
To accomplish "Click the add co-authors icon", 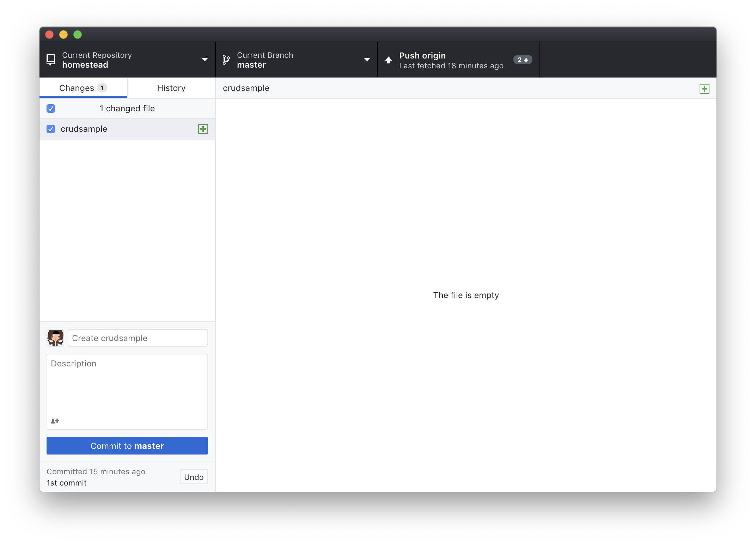I will pyautogui.click(x=55, y=421).
